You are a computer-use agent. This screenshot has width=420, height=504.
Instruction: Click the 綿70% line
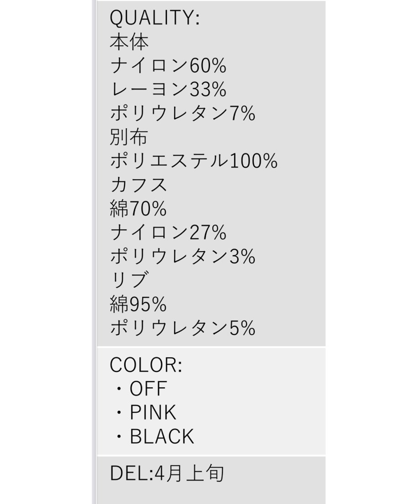pos(138,209)
